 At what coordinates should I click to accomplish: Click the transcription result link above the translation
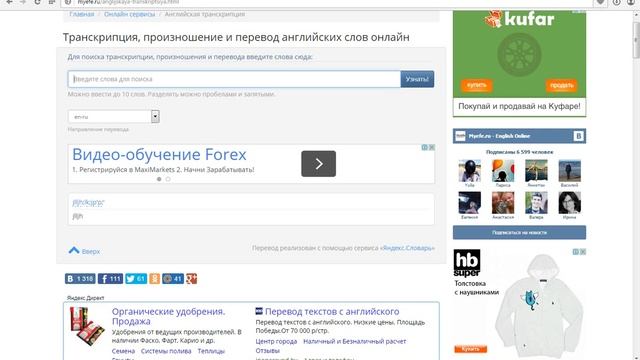pos(89,202)
